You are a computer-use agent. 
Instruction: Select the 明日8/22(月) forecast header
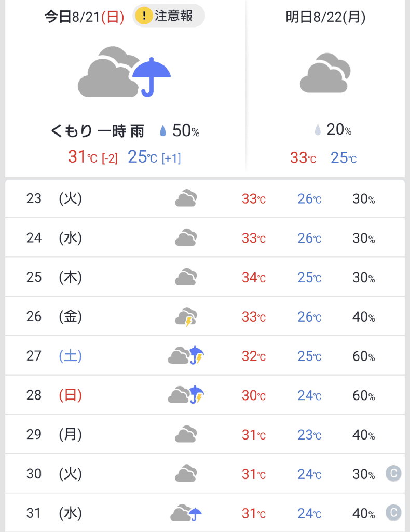pyautogui.click(x=325, y=17)
